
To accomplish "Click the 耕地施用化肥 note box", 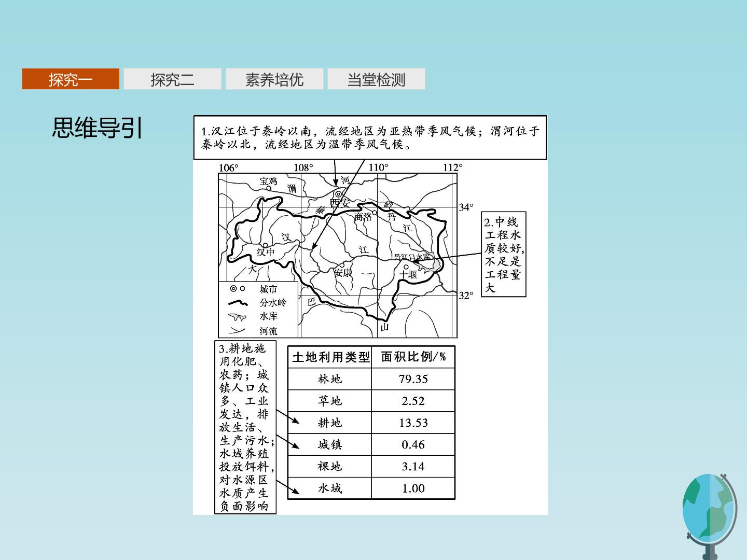I will pyautogui.click(x=245, y=427).
